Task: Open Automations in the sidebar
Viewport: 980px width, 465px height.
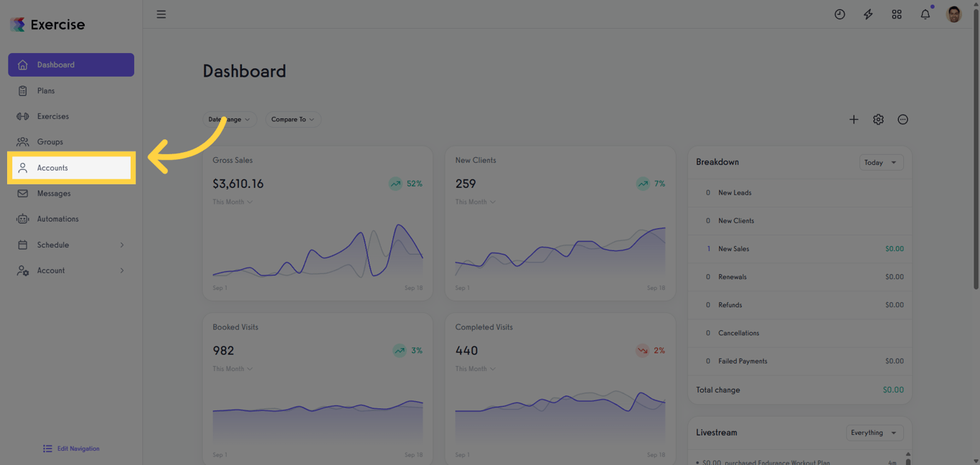Action: [x=57, y=219]
